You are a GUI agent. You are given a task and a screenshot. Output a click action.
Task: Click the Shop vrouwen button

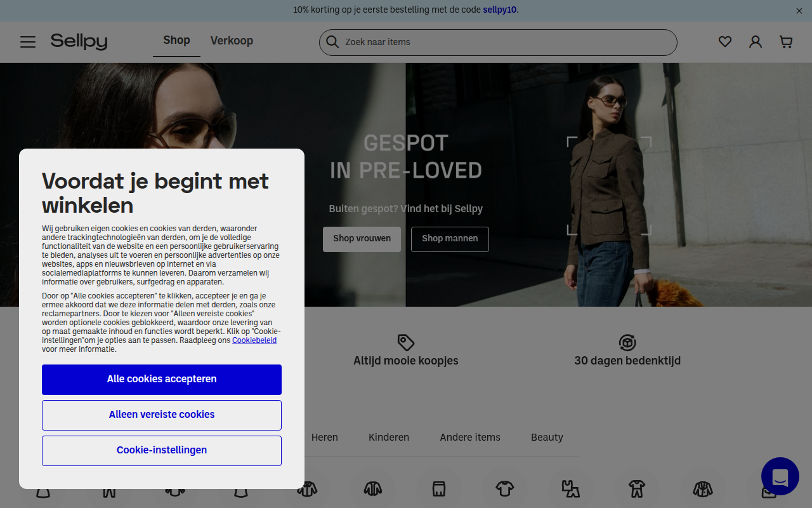point(362,239)
